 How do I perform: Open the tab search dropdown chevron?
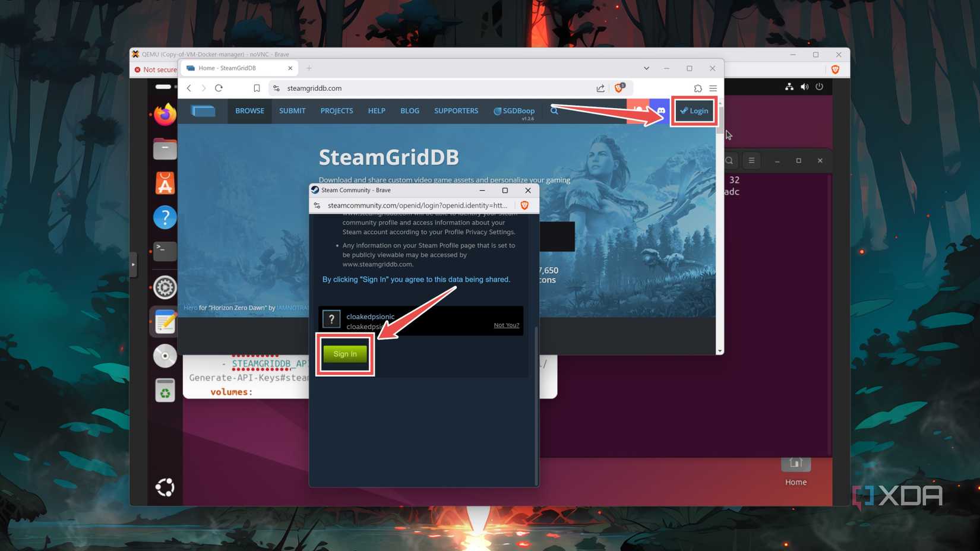click(x=646, y=68)
